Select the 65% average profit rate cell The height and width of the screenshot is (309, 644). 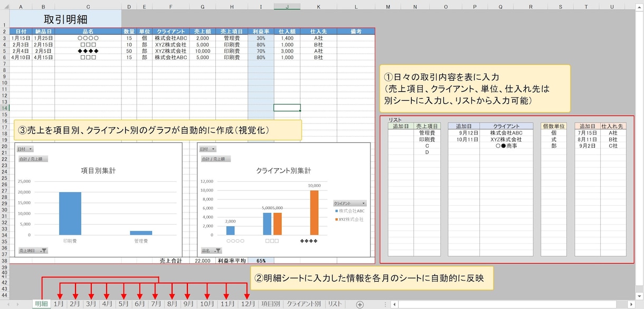click(261, 260)
